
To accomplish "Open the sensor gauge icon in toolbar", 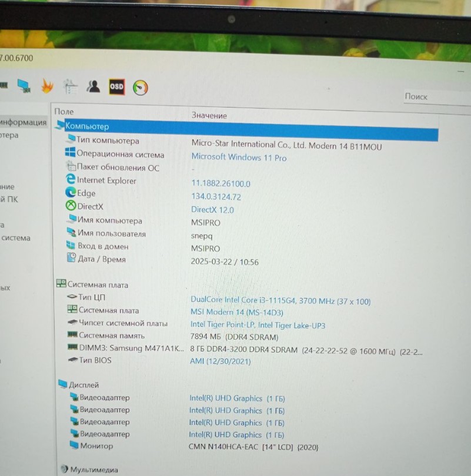I will (141, 88).
